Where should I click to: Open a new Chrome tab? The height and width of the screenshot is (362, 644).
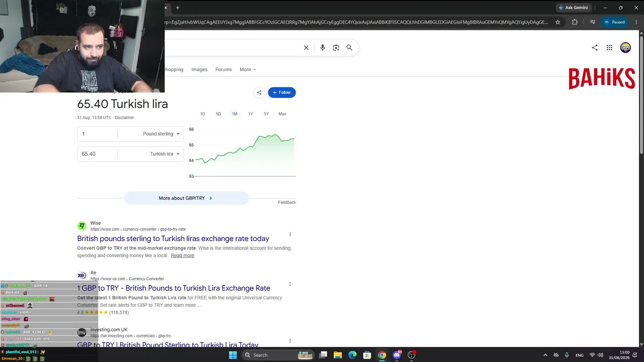coord(178,8)
